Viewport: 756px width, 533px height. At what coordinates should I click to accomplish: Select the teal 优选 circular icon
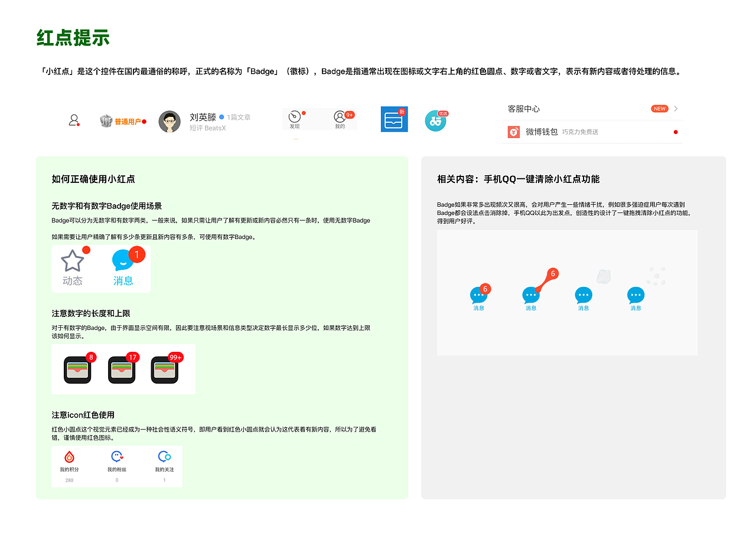pyautogui.click(x=436, y=120)
